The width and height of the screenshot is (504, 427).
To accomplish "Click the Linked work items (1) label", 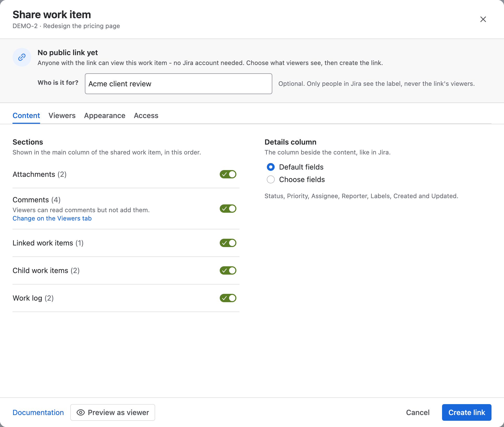I will [48, 243].
